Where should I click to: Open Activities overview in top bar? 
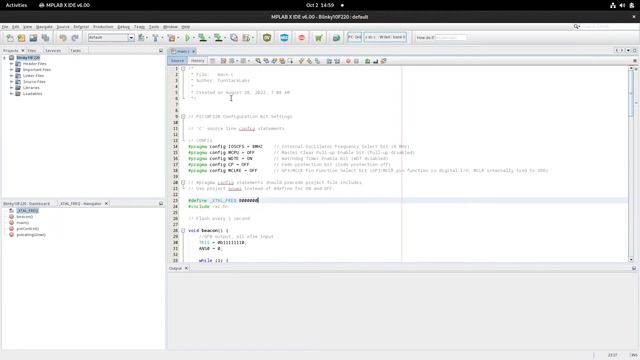tap(16, 5)
